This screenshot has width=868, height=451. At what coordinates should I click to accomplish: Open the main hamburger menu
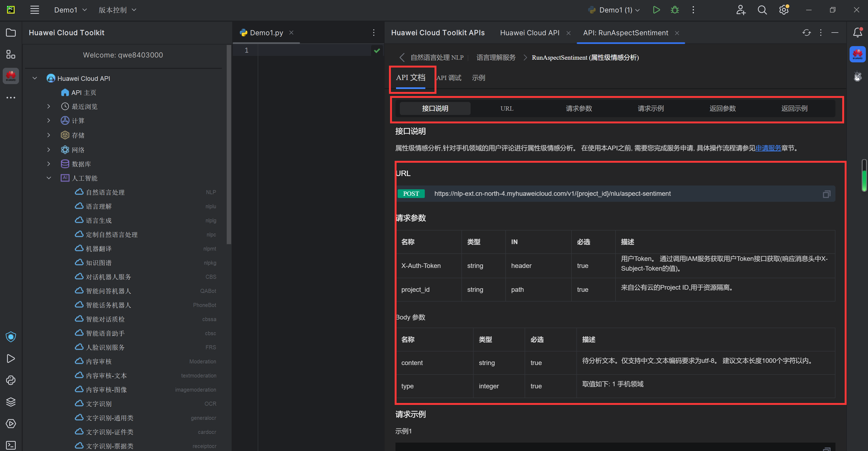(x=35, y=10)
